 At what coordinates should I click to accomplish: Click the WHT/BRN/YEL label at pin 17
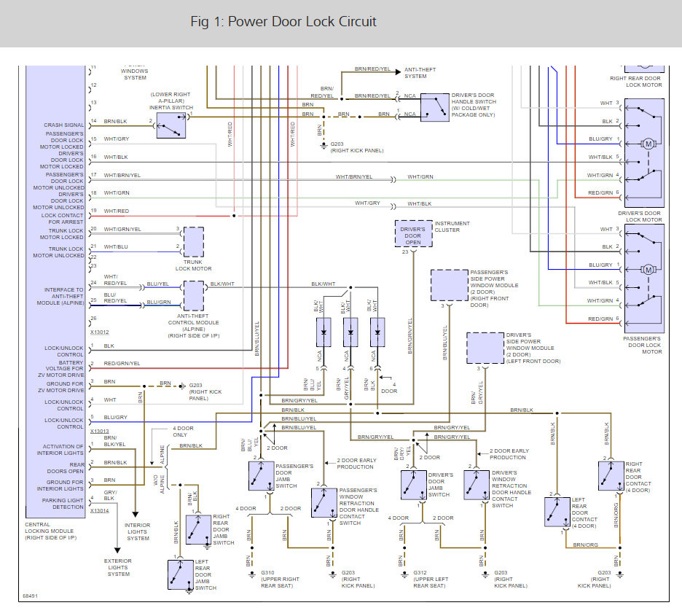pyautogui.click(x=122, y=175)
